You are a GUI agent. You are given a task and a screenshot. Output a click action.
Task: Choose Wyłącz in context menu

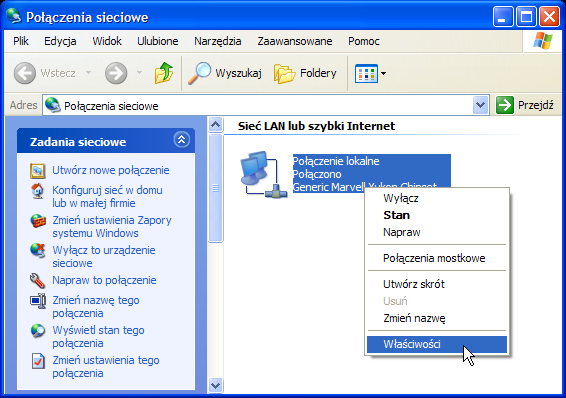coord(437,198)
